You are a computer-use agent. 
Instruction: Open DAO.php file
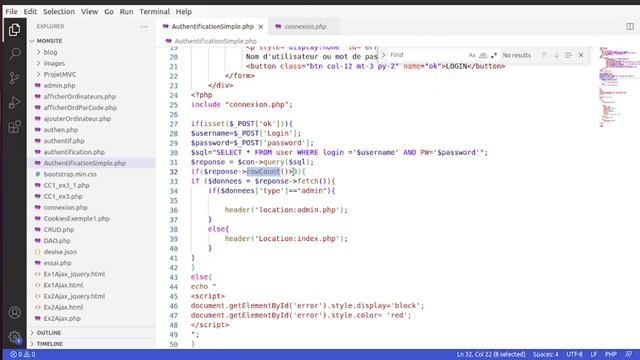(x=57, y=240)
